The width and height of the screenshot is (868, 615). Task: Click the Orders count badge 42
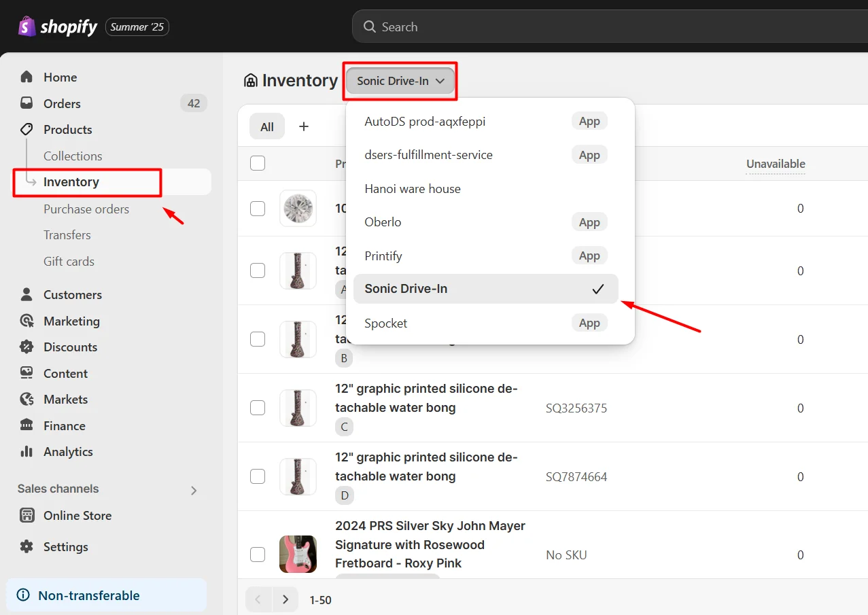(x=194, y=103)
